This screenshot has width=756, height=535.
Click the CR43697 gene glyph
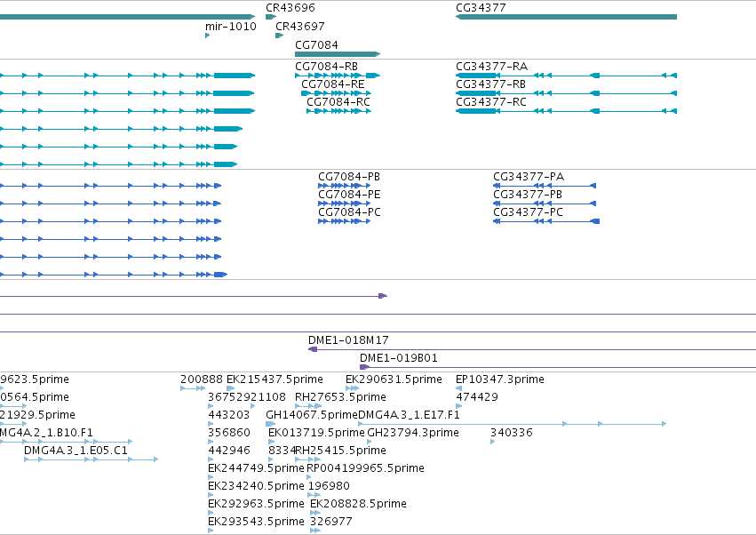pyautogui.click(x=279, y=36)
